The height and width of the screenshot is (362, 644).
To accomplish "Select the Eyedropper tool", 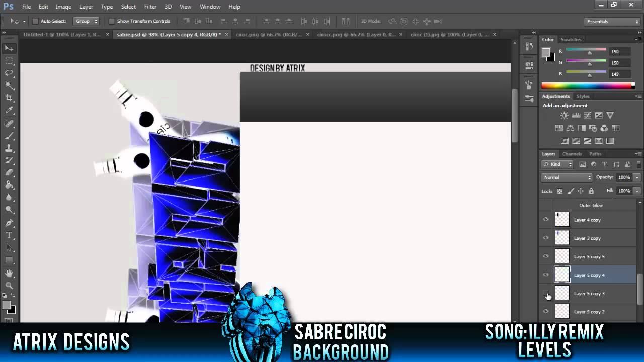I will point(9,111).
